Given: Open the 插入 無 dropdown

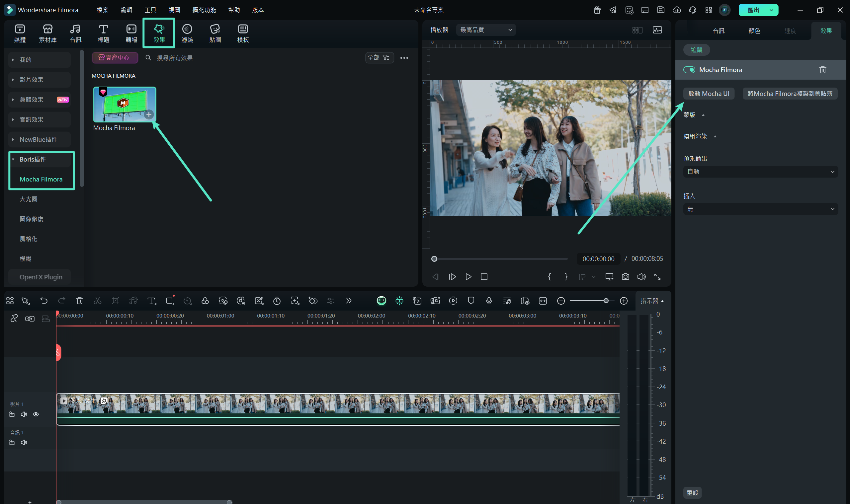Looking at the screenshot, I should point(760,209).
